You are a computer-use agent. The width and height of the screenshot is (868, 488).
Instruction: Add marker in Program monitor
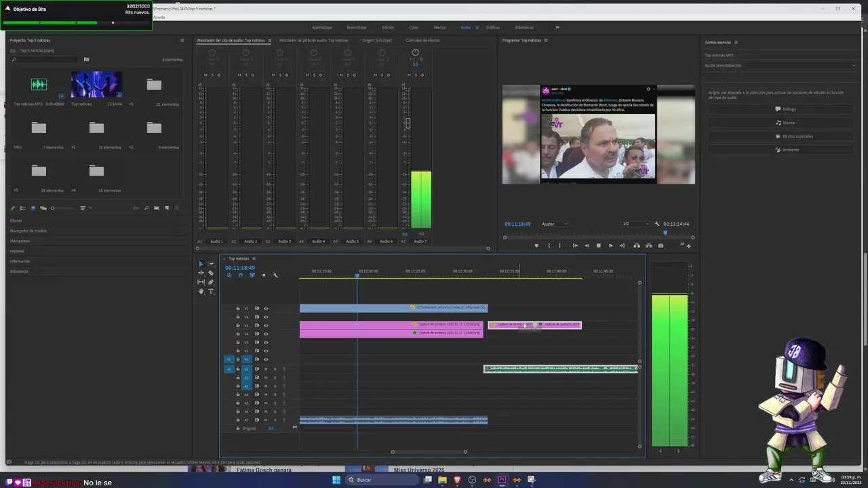pos(536,245)
